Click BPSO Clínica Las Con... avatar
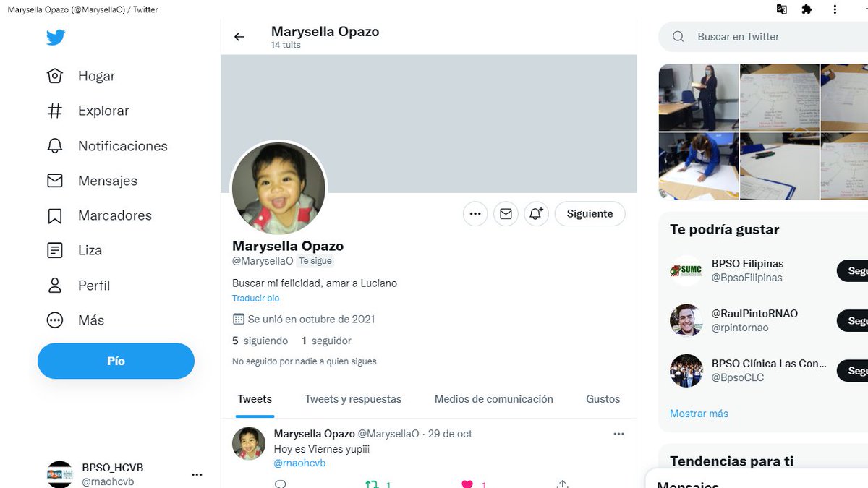 (x=686, y=370)
